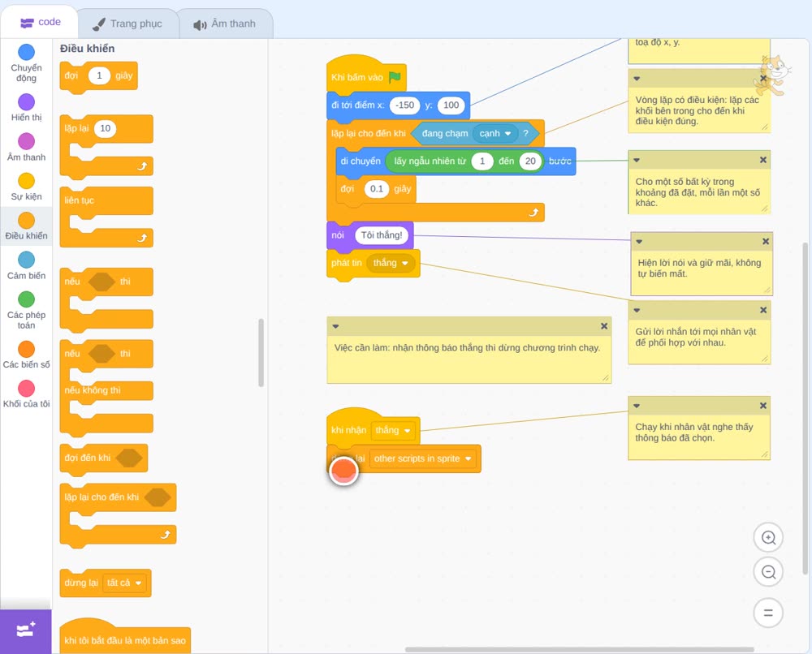Collapse the 'Việc cần làm' comment
Screen dimensions: 812x654
tap(335, 326)
